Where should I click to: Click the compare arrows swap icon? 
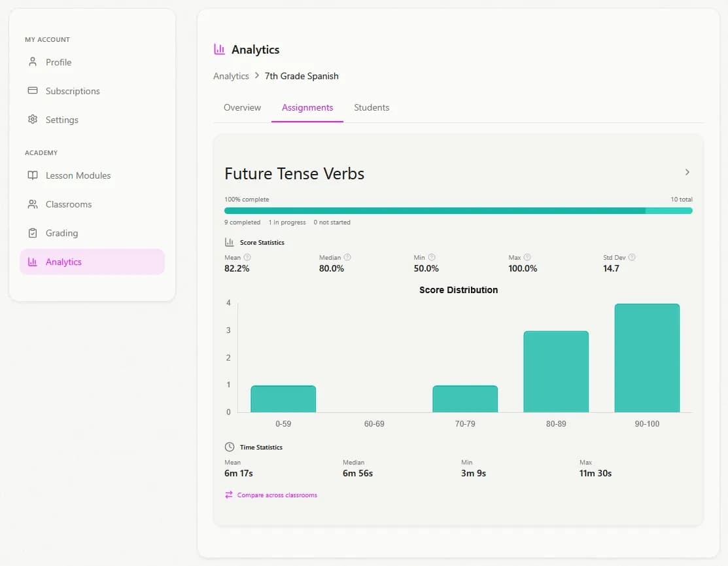tap(229, 495)
